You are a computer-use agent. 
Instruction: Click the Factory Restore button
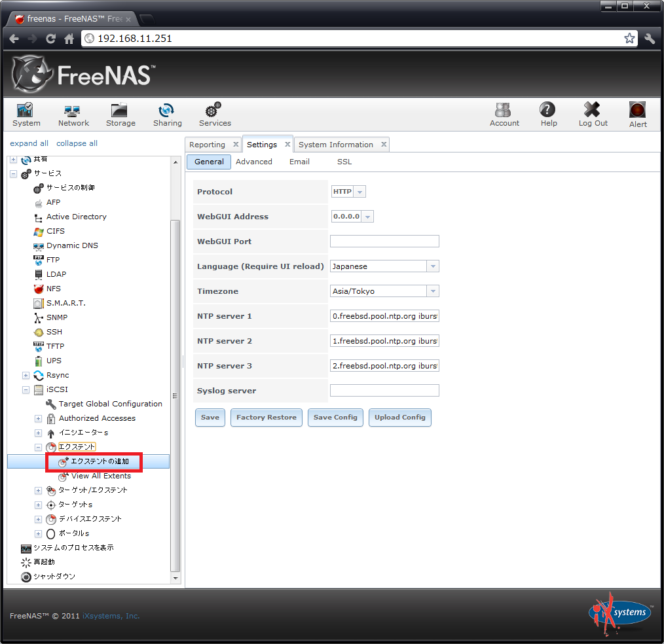point(267,417)
